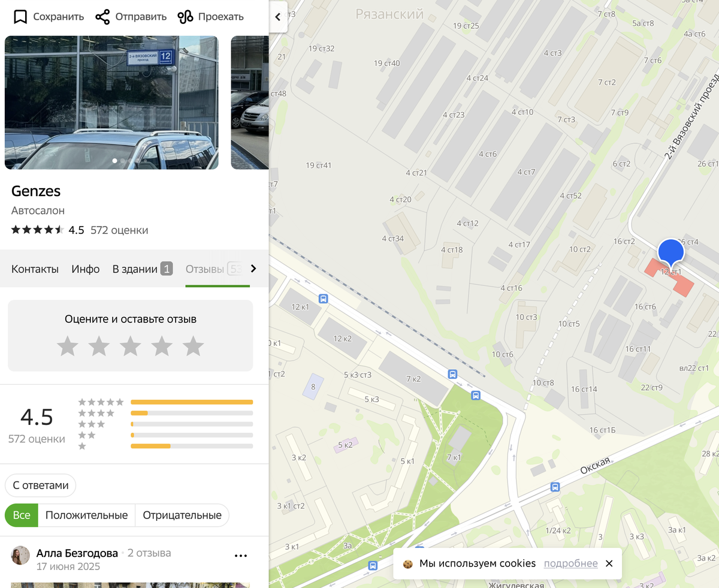This screenshot has height=588, width=719.
Task: Enable the Положительные reviews filter
Action: pos(86,515)
